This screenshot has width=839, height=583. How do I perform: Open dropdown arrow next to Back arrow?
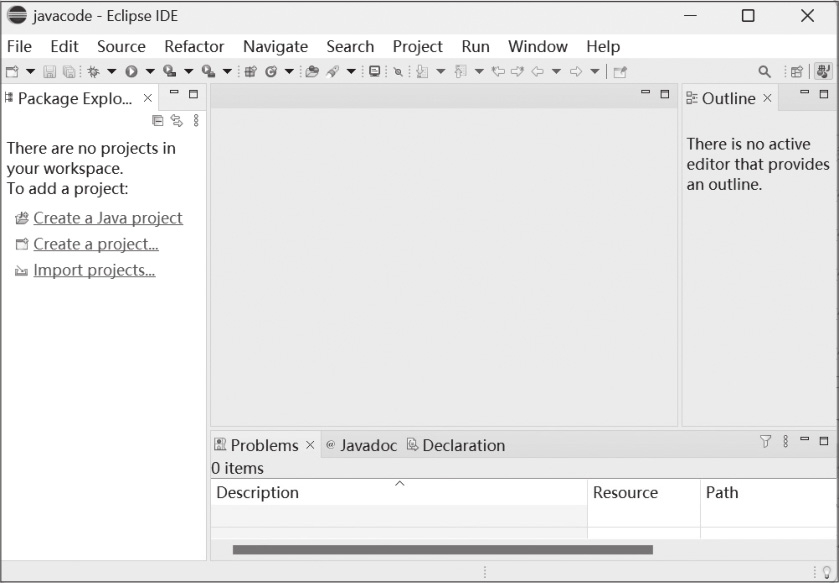556,71
